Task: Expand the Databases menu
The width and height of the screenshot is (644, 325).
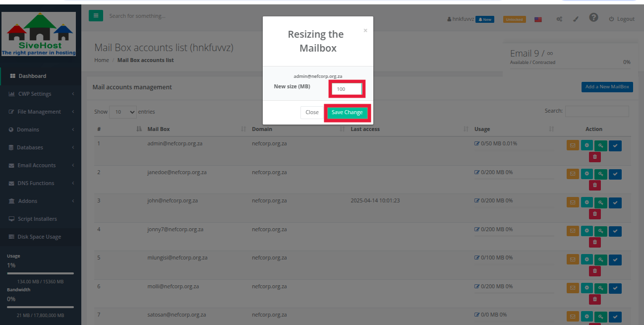Action: point(41,147)
